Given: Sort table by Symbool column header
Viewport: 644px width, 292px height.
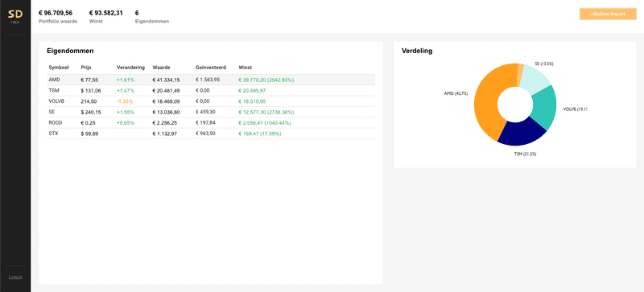Looking at the screenshot, I should (x=59, y=68).
